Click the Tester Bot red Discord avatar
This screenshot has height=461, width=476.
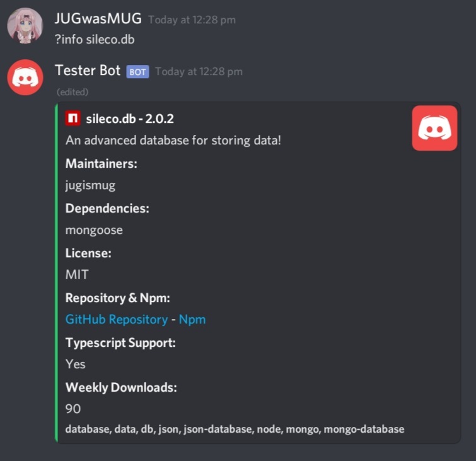click(x=25, y=78)
